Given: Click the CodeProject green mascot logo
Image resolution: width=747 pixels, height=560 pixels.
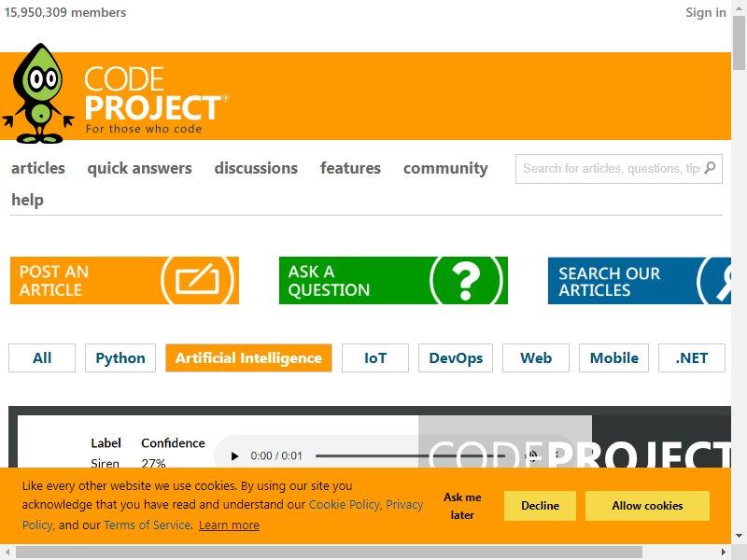Looking at the screenshot, I should tap(38, 93).
